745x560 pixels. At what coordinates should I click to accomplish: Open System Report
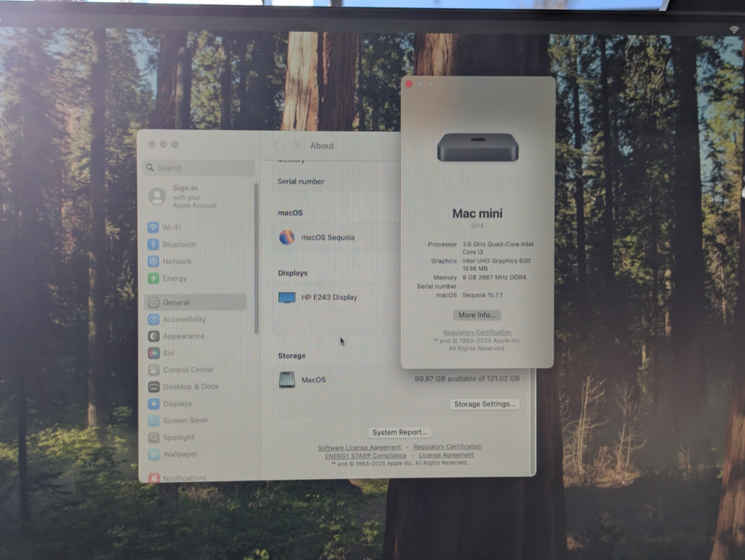coord(399,432)
